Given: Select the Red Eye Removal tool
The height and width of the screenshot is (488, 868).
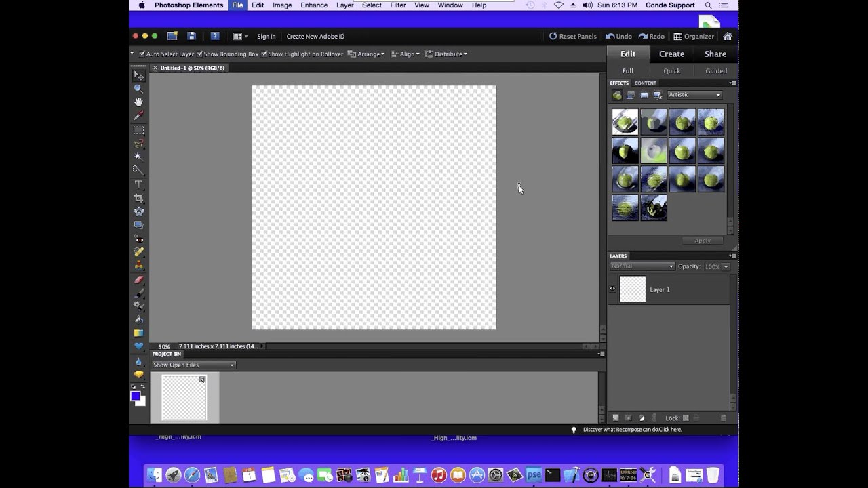Looking at the screenshot, I should 138,239.
